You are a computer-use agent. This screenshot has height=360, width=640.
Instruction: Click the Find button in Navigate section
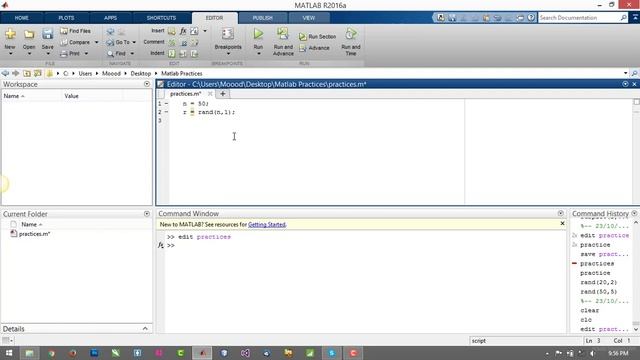pos(116,53)
